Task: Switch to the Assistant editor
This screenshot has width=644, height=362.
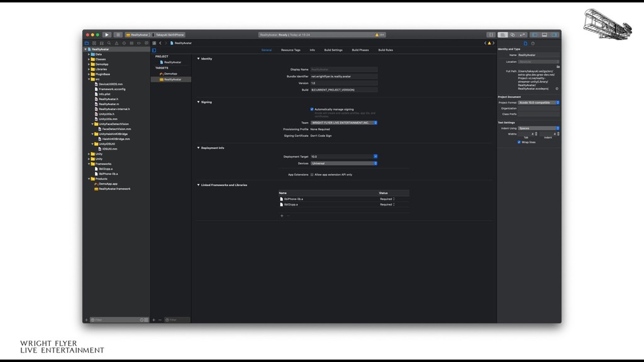Action: point(512,35)
